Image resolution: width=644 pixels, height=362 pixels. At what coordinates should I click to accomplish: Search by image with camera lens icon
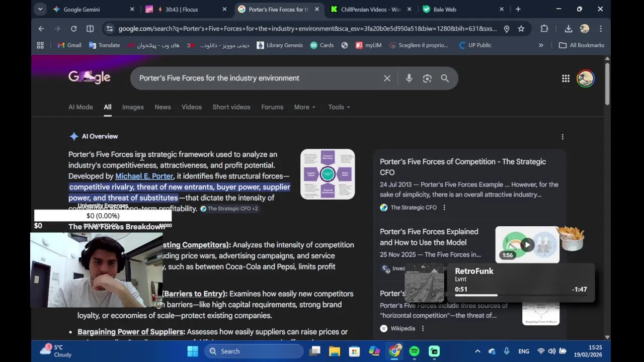click(427, 78)
